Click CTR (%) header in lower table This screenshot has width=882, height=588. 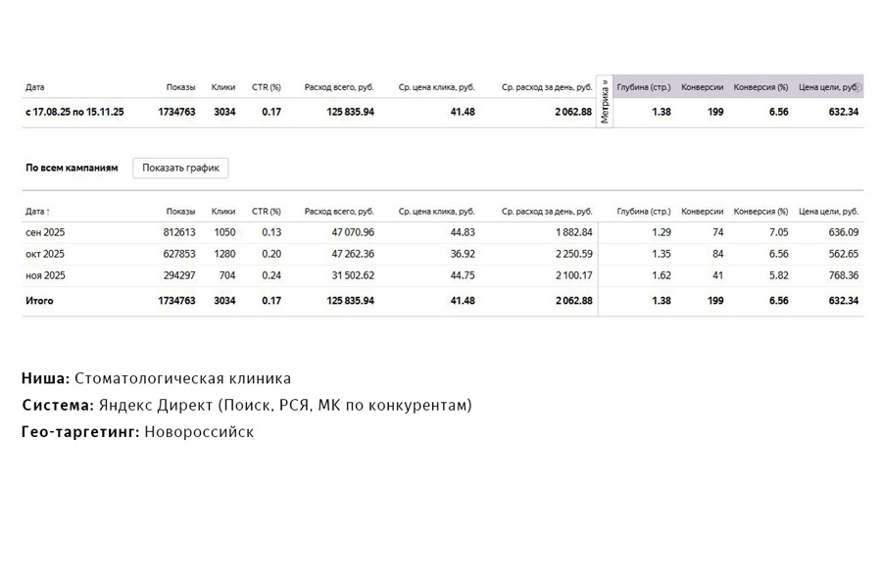tap(266, 212)
